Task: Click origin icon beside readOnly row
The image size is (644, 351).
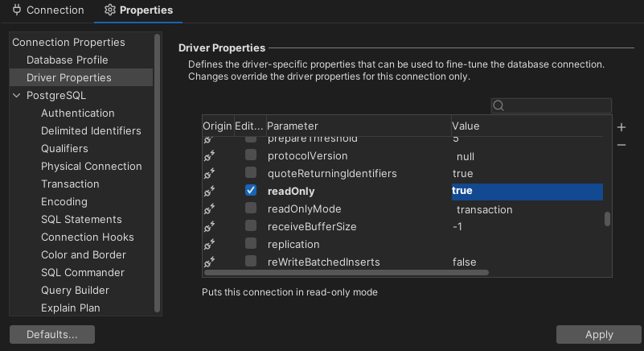Action: [209, 192]
